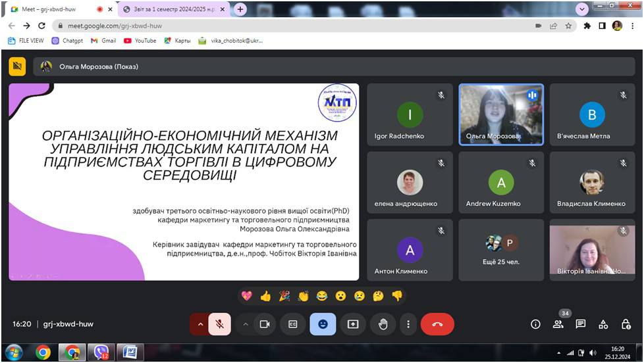Toggle the emoji reactions bar
Viewport: 644px width, 363px height.
click(323, 324)
